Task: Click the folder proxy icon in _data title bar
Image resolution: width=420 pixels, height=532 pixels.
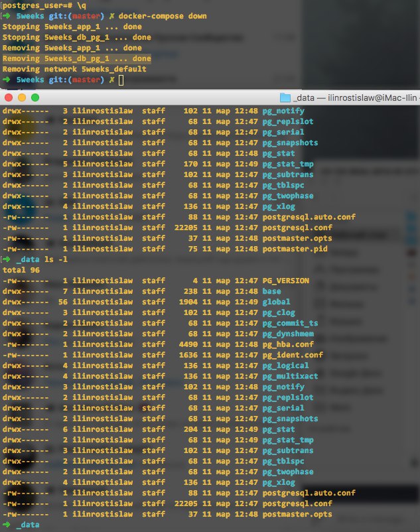Action: coord(285,98)
